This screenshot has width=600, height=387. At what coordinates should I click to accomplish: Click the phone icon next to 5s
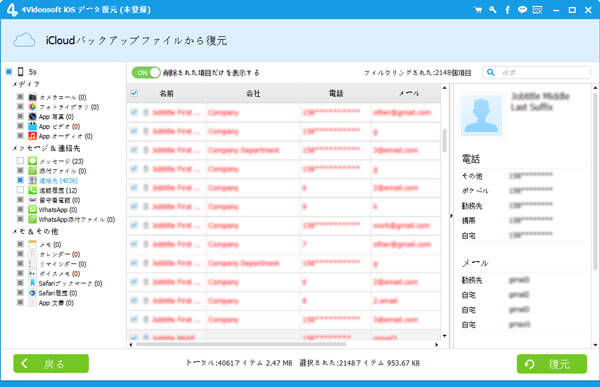(21, 72)
